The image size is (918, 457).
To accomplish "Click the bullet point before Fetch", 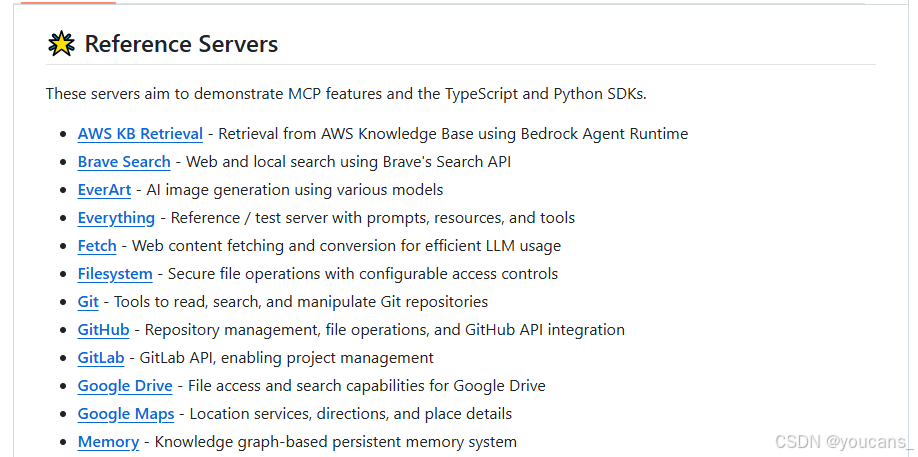I will pyautogui.click(x=64, y=246).
